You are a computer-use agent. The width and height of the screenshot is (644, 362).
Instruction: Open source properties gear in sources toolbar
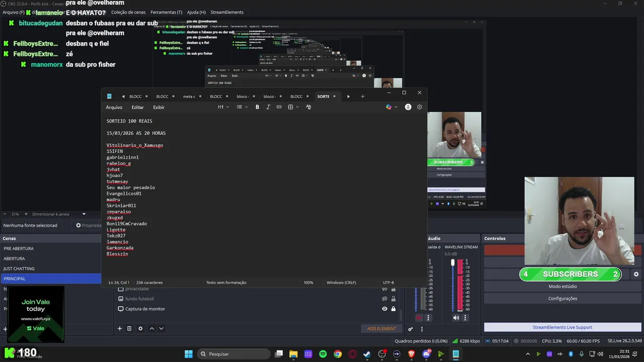click(140, 328)
